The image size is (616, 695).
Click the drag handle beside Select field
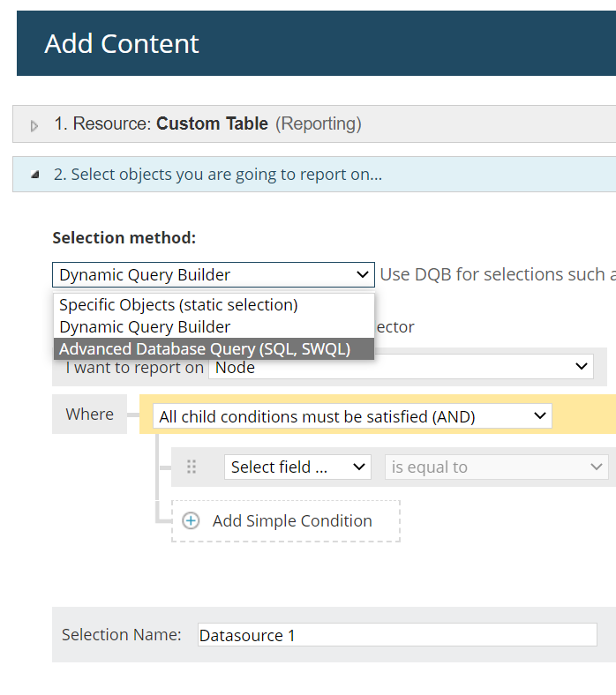click(192, 467)
